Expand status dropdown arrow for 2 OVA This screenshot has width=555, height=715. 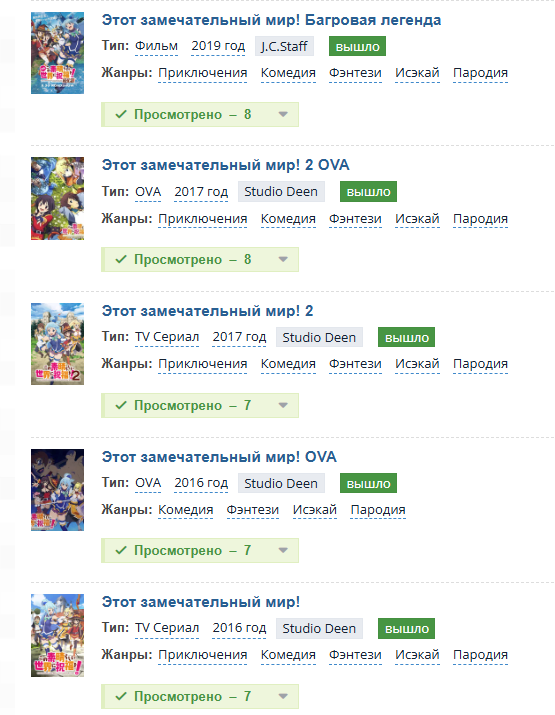(x=283, y=259)
